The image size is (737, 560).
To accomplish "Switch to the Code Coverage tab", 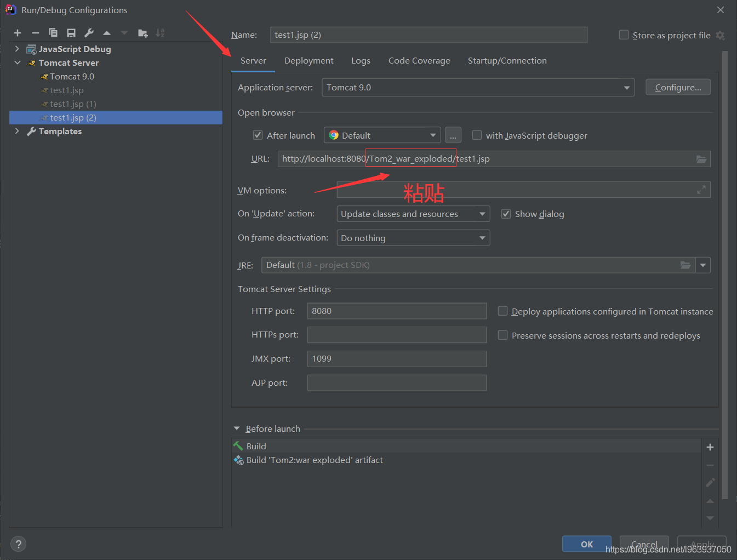I will click(419, 61).
